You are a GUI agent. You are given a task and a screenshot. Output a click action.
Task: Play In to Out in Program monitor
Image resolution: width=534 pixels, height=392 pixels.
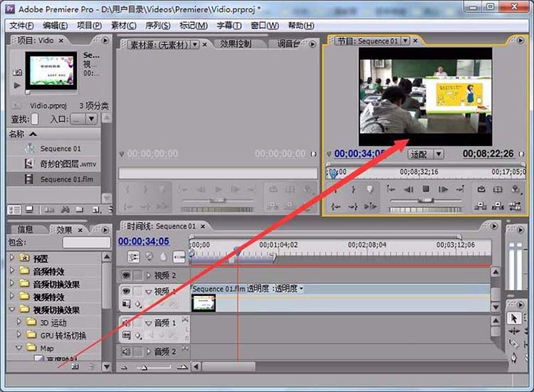click(x=370, y=206)
